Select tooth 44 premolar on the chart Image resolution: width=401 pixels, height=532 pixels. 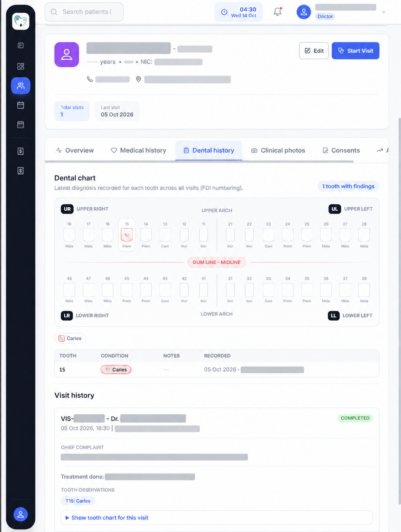point(146,290)
